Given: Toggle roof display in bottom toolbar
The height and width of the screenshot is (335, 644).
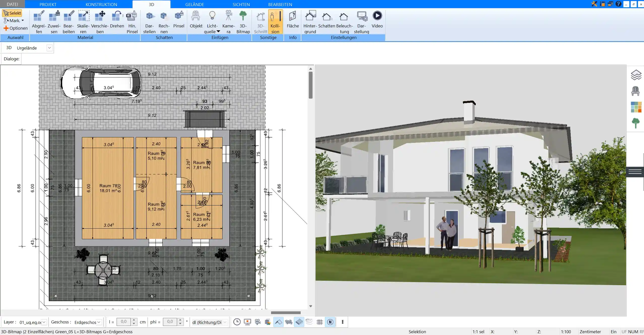Looking at the screenshot, I should tap(278, 322).
